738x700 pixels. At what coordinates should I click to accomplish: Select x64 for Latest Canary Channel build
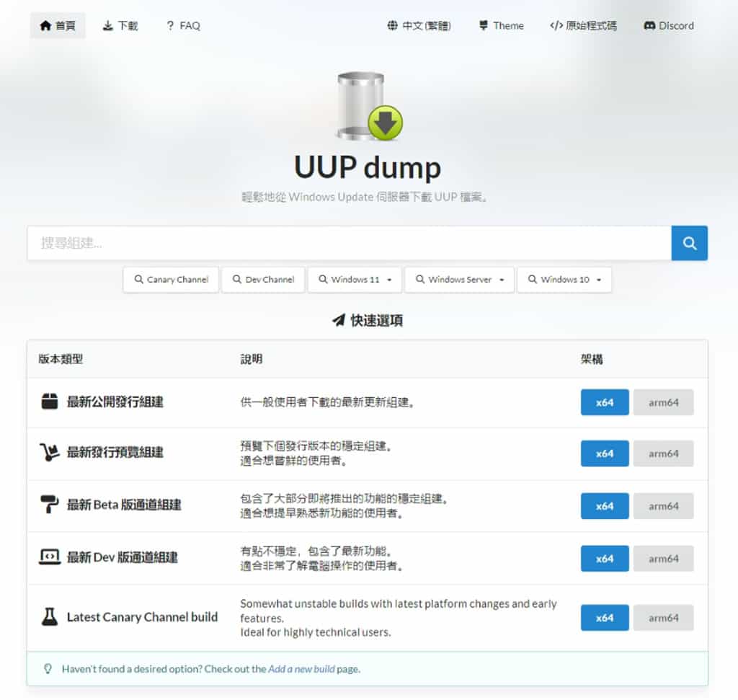click(605, 618)
